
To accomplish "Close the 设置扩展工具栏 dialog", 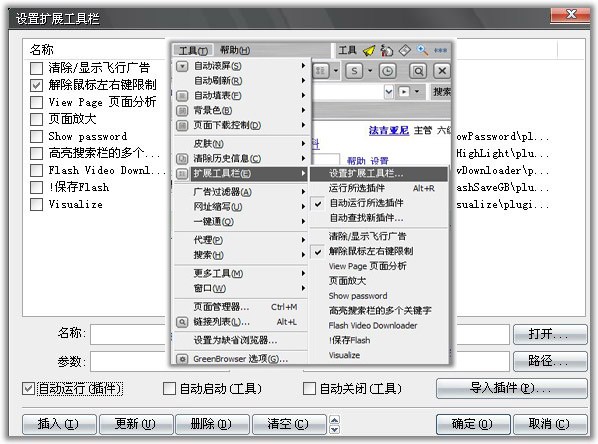I will (570, 15).
